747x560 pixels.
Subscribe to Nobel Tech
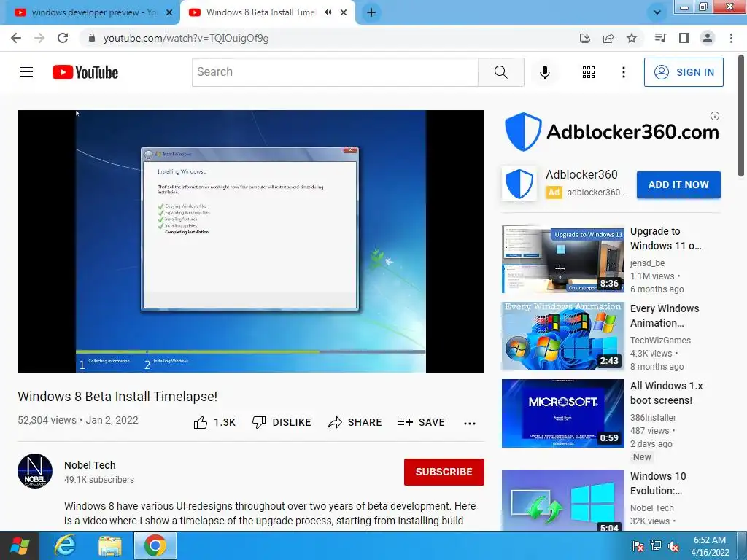click(x=444, y=472)
